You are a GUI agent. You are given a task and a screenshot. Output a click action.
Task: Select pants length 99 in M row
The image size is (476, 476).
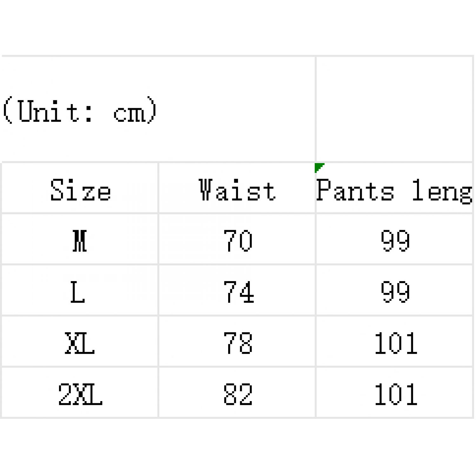point(394,240)
